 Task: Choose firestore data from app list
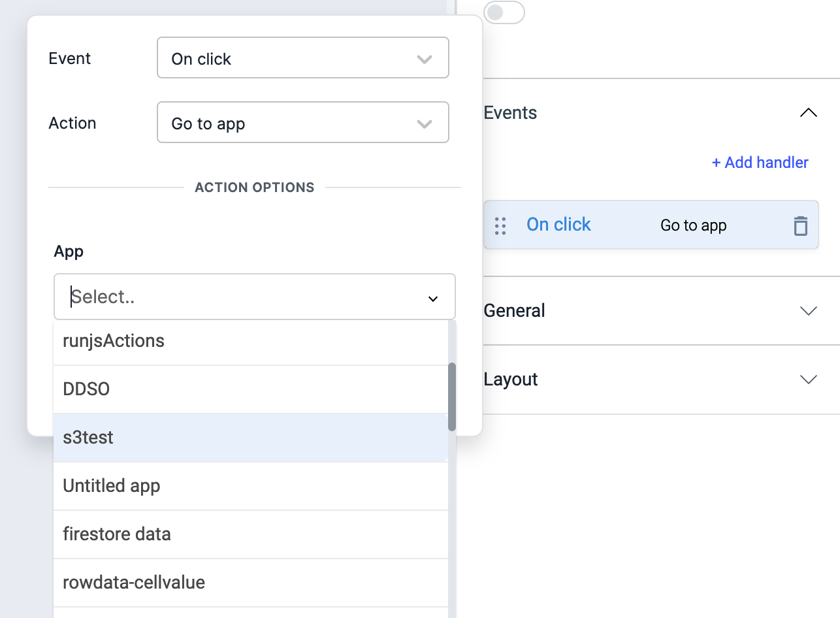251,534
